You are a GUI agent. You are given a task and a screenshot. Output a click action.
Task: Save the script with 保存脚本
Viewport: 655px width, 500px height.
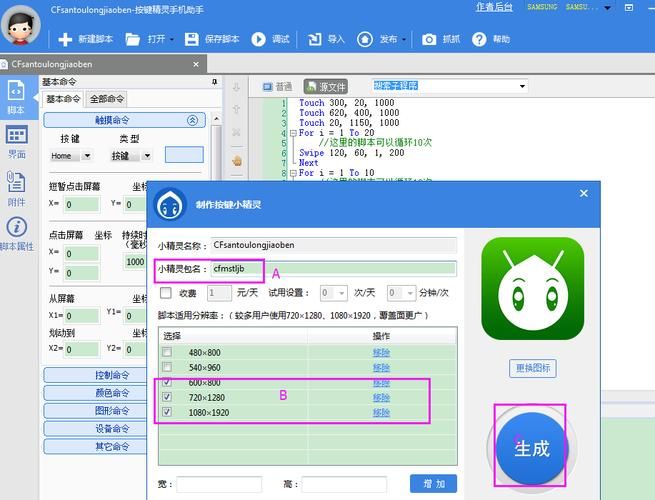tap(212, 39)
